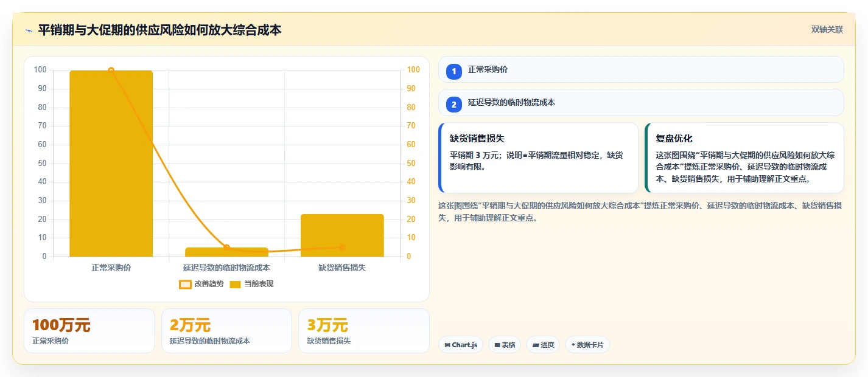Click the 正常采购价 bar in chart
This screenshot has width=868, height=377.
(111, 164)
